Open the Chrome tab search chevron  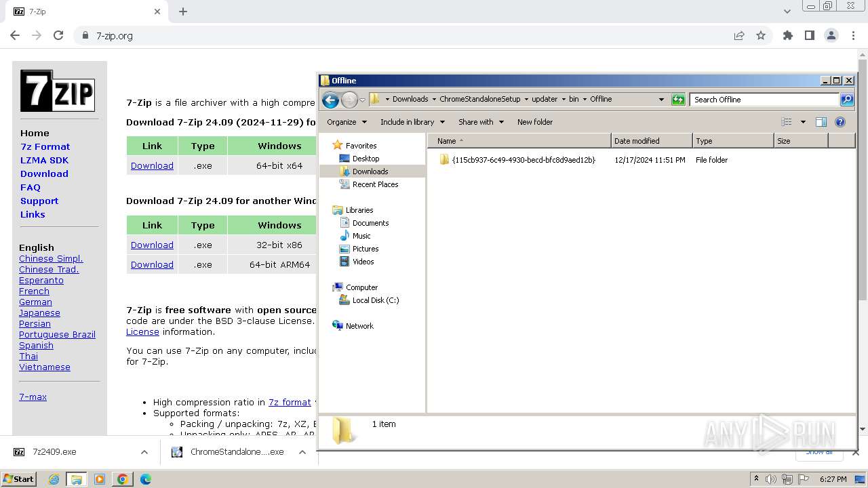click(787, 12)
